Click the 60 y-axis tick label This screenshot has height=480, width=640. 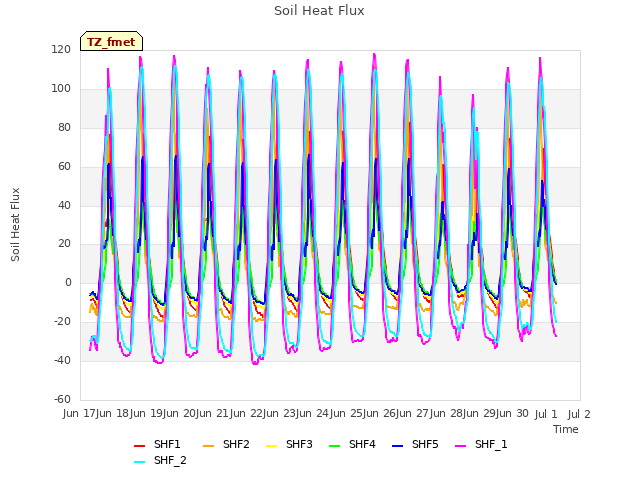click(x=64, y=167)
